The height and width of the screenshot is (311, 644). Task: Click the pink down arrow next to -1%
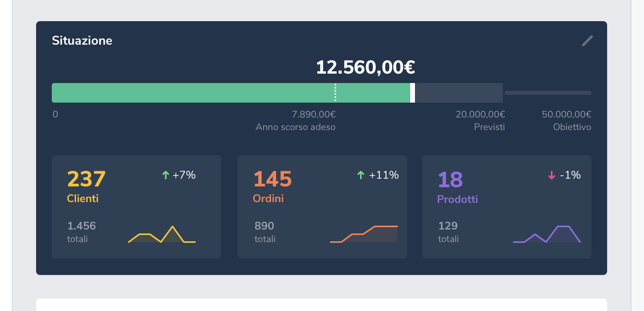(x=551, y=175)
